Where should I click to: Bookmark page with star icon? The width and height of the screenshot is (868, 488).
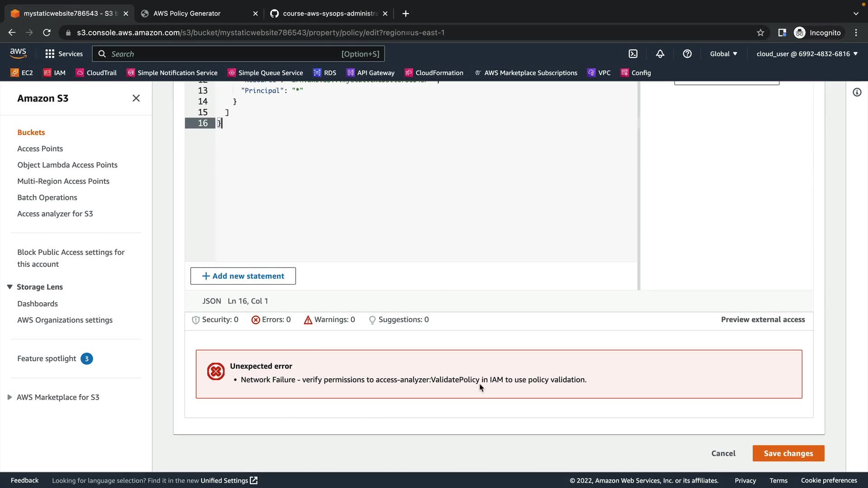click(x=760, y=33)
